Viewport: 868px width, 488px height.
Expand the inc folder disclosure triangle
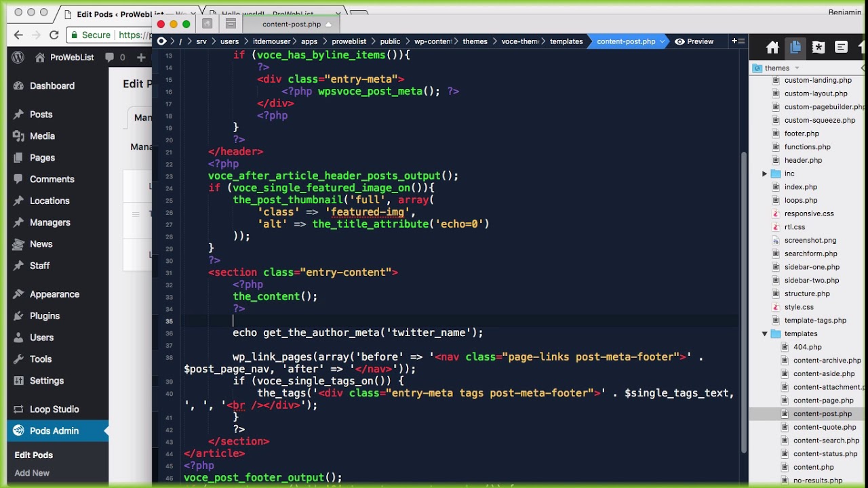point(764,174)
